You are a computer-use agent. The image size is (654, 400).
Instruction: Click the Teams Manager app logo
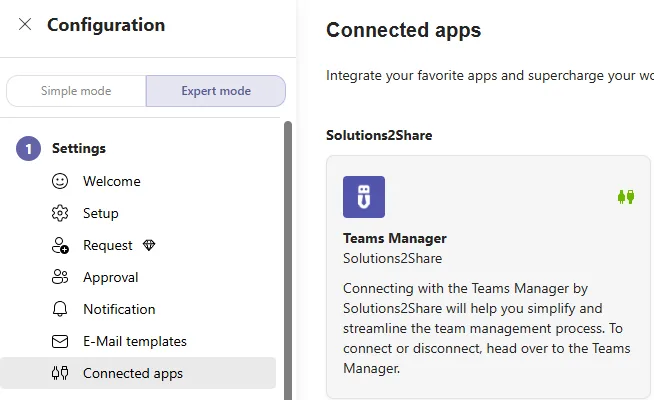(364, 197)
